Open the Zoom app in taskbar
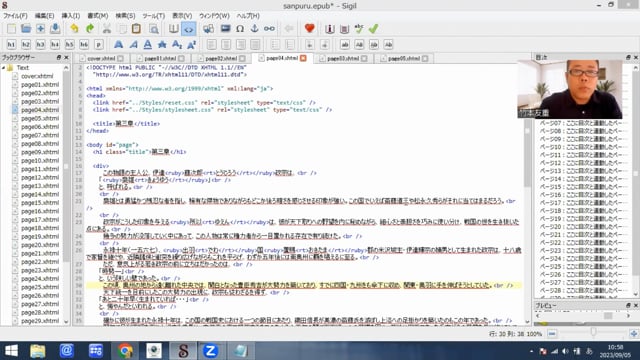640x360 pixels. click(210, 351)
